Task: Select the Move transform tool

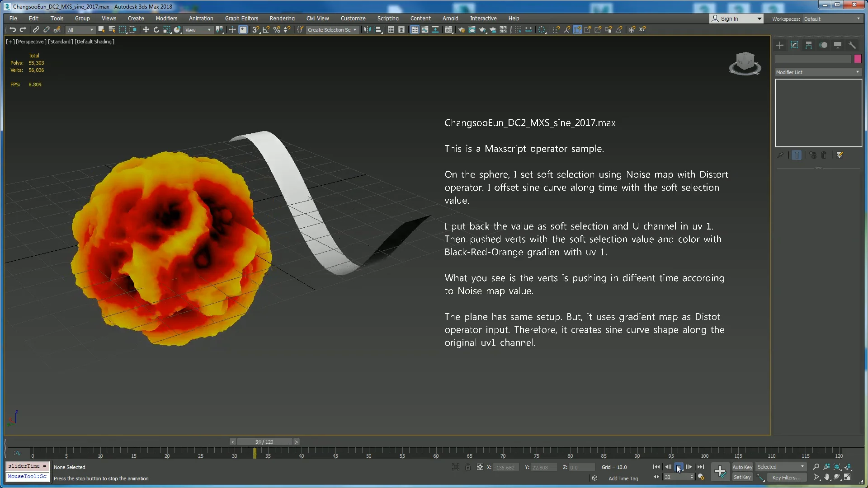Action: (x=146, y=30)
